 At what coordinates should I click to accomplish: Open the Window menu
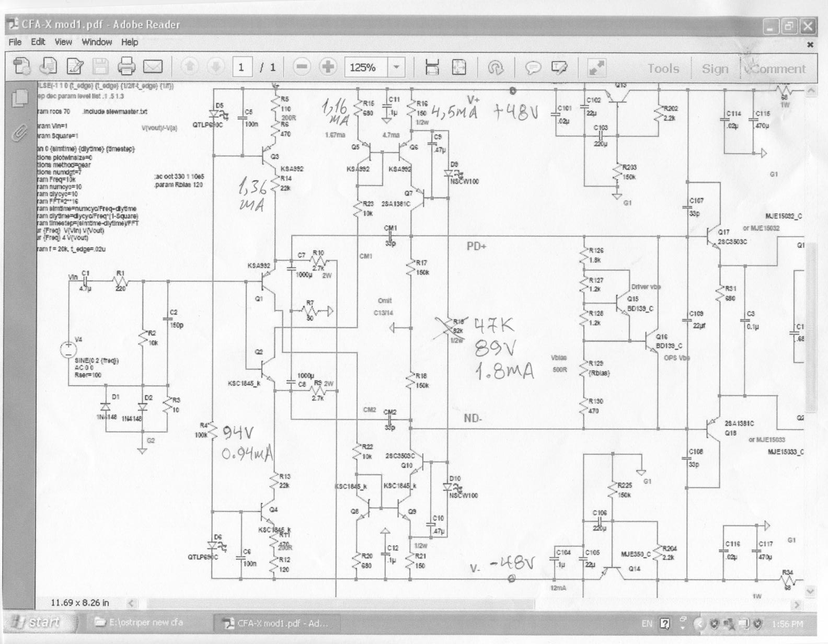pos(97,42)
